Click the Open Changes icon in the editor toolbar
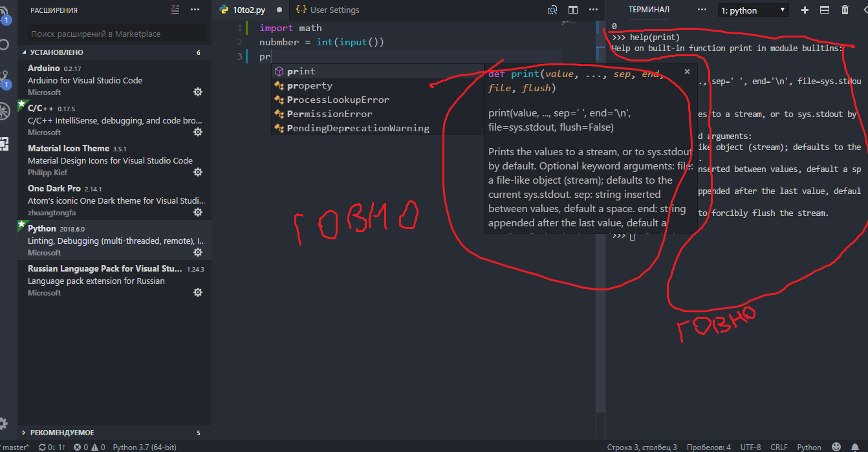The width and height of the screenshot is (868, 452). pos(552,10)
